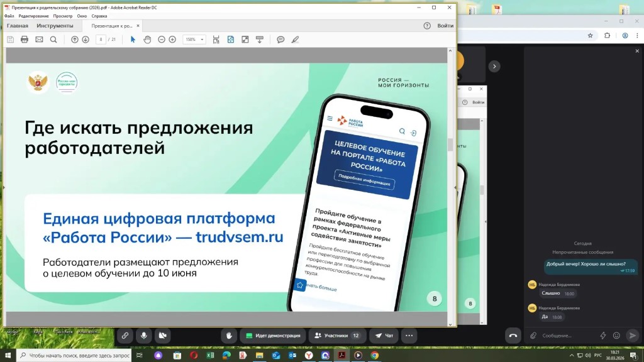Image resolution: width=644 pixels, height=362 pixels.
Task: Toggle fit-width scrolling mode icon
Action: tap(216, 40)
